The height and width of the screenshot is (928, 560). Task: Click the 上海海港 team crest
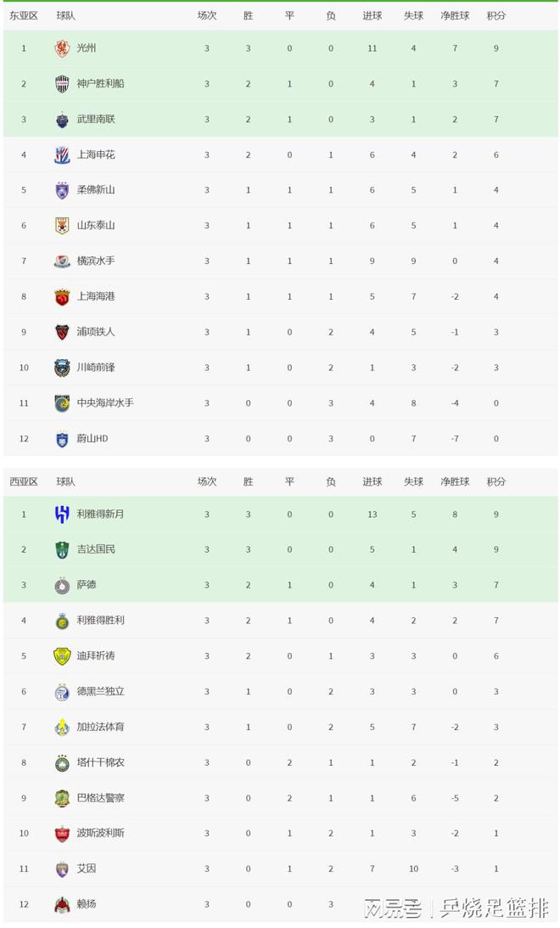pyautogui.click(x=62, y=296)
